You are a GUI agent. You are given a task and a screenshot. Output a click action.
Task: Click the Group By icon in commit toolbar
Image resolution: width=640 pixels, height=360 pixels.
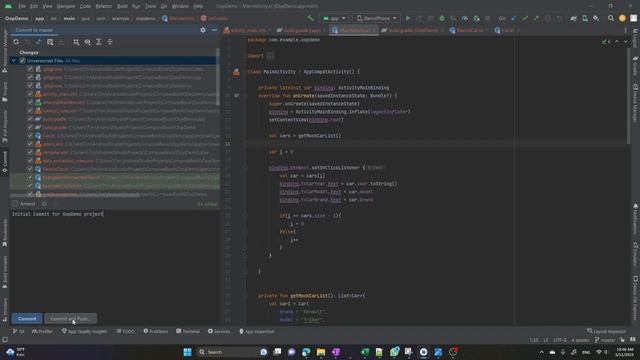tap(76, 42)
